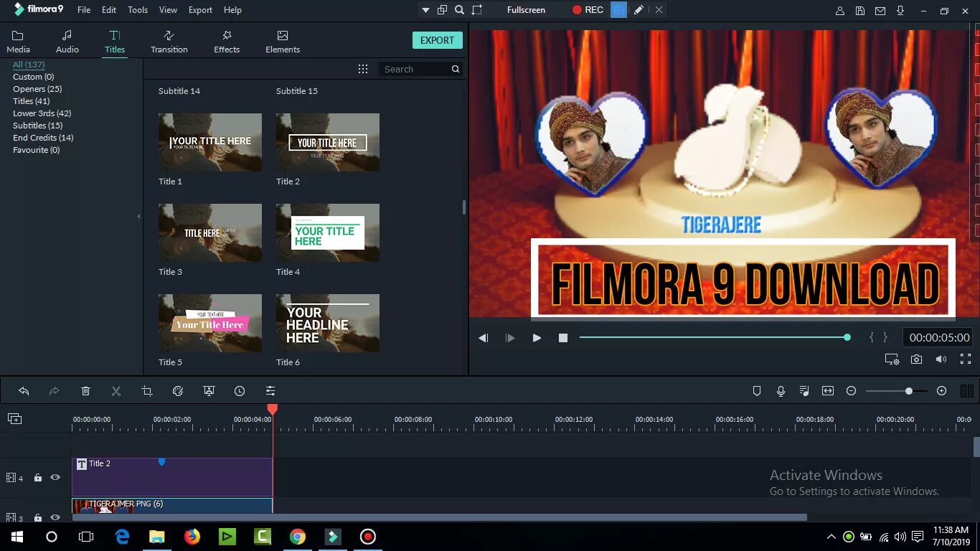This screenshot has width=980, height=551.
Task: Open the mail messages icon
Action: point(880,10)
